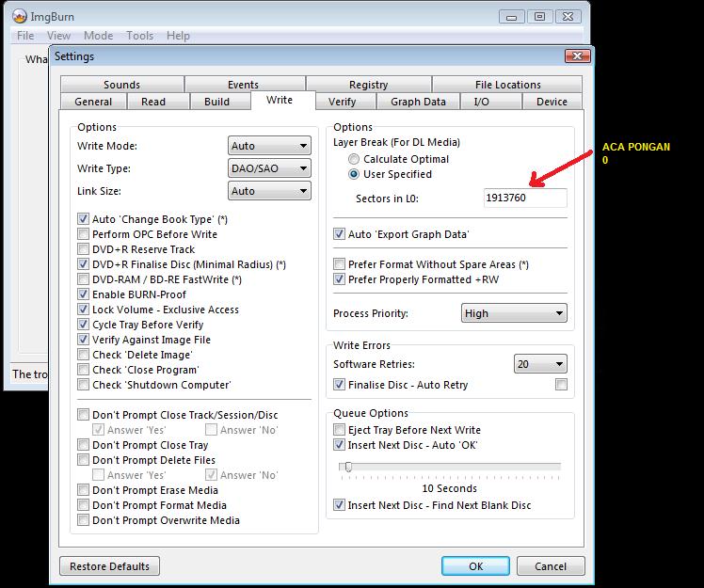Screen dimensions: 704x588
Task: Open the Tools menu
Action: pos(140,36)
